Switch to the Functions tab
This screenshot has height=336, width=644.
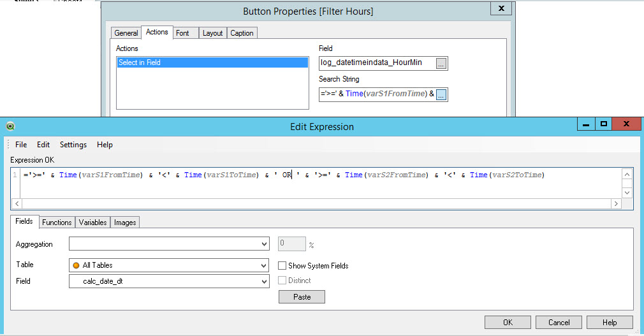[57, 223]
